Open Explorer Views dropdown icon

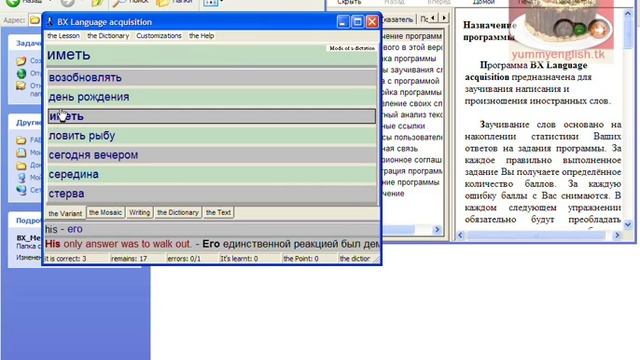click(x=211, y=3)
